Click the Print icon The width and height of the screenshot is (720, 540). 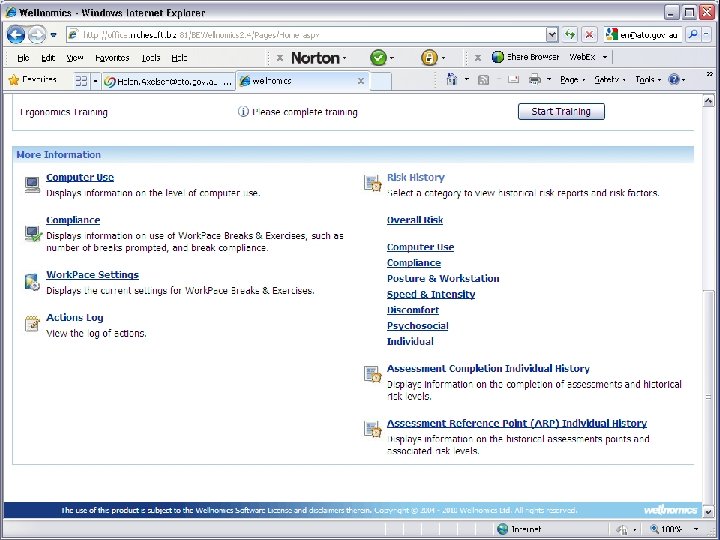pos(534,80)
